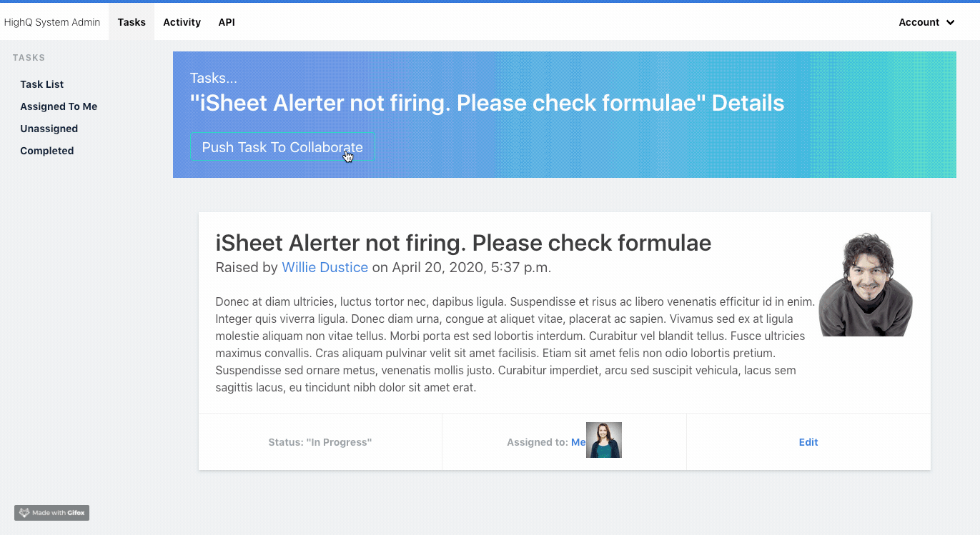Open Assigned To Me tasks
The height and width of the screenshot is (535, 980).
coord(59,106)
